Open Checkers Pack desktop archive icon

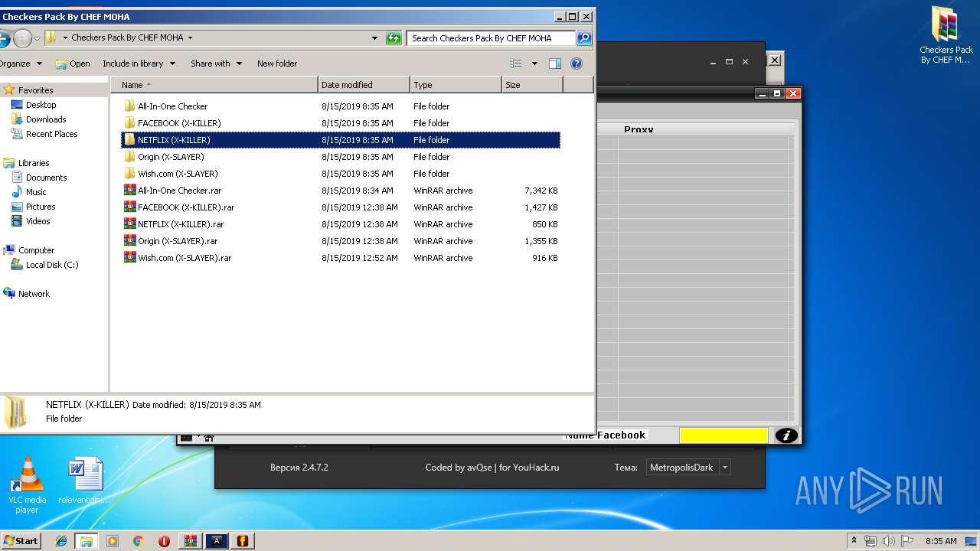[x=946, y=35]
